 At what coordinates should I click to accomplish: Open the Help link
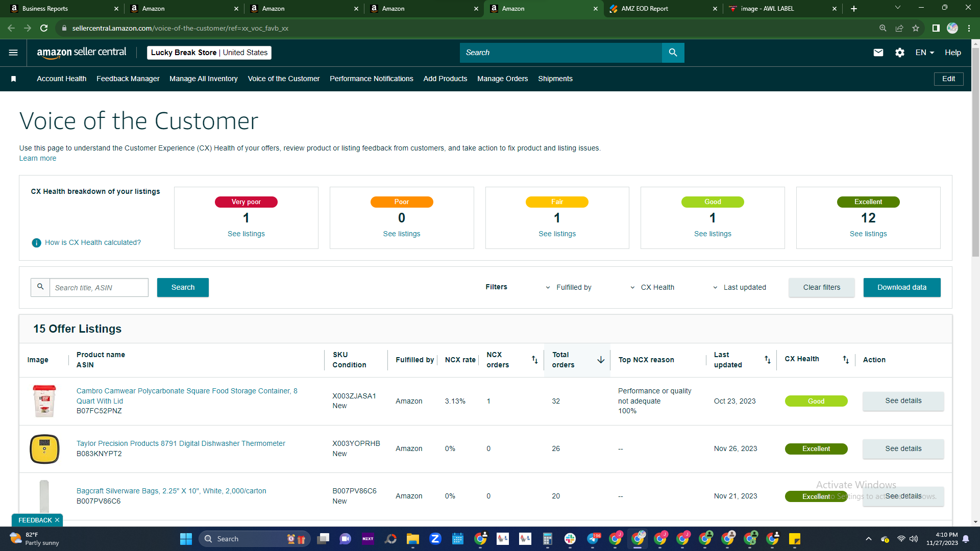[953, 53]
